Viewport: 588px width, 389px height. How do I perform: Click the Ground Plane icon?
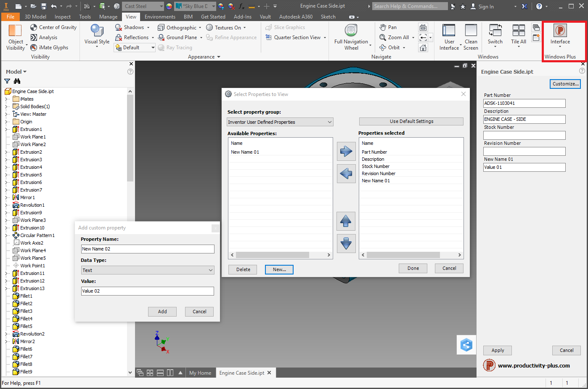point(161,37)
